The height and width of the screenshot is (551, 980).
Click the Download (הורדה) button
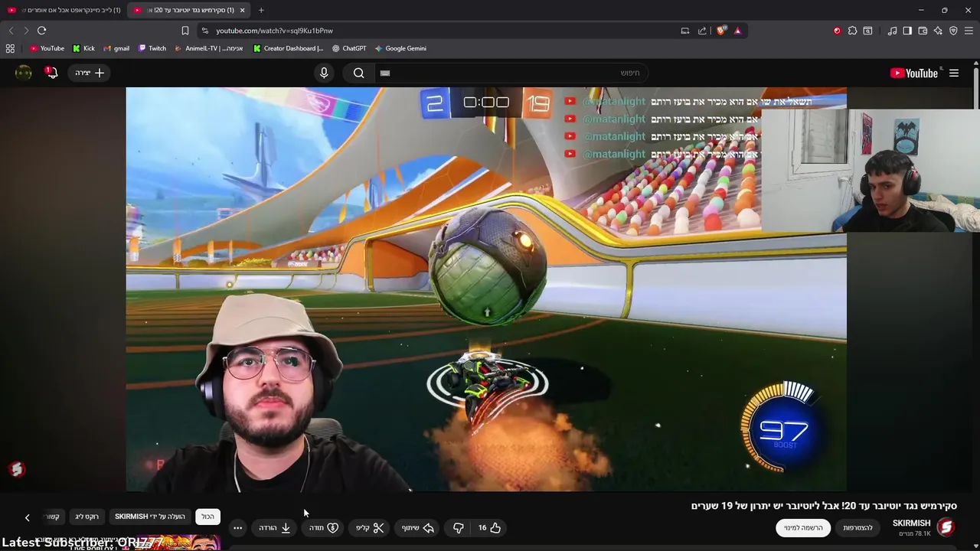[275, 527]
